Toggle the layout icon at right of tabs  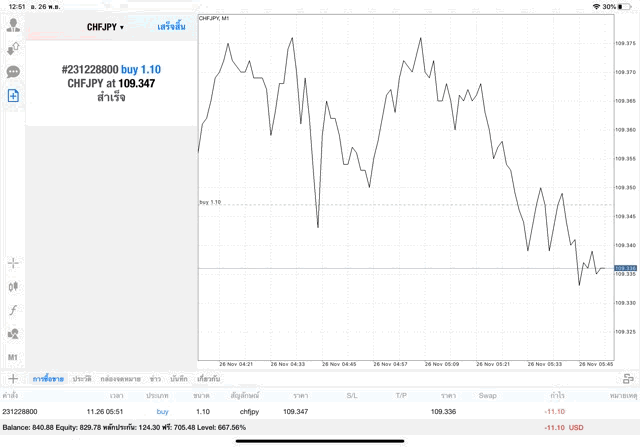pos(628,379)
